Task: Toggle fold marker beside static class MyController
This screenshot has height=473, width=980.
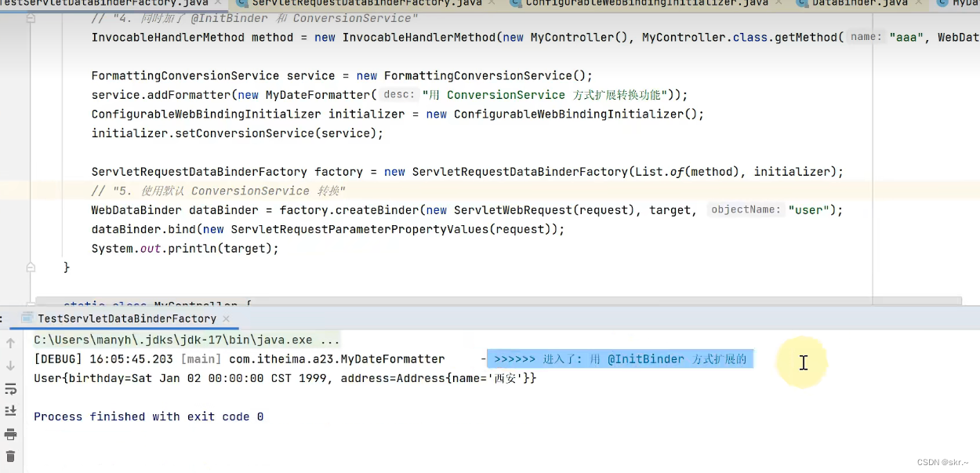Action: 31,304
